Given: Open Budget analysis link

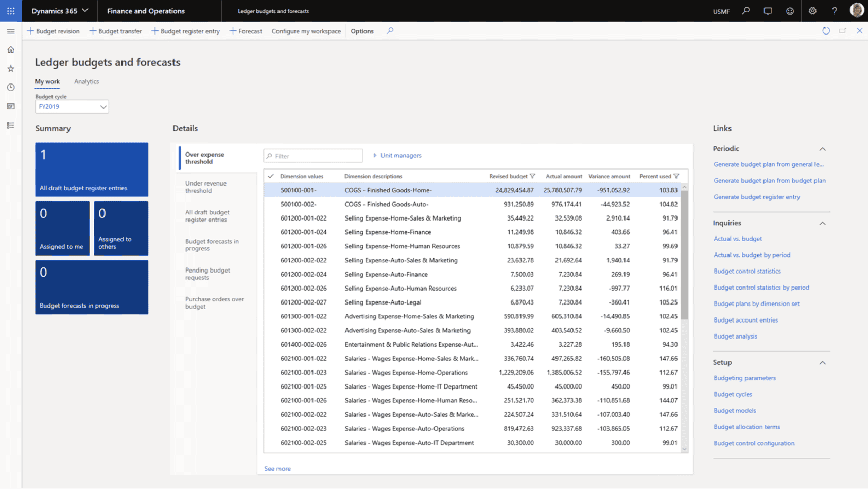Looking at the screenshot, I should [x=735, y=336].
